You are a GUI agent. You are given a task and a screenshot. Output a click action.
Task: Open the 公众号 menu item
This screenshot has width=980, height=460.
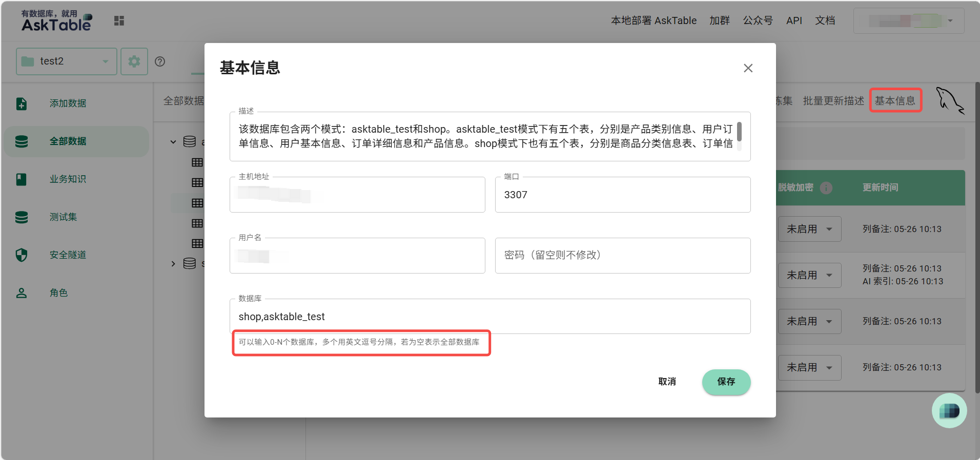pyautogui.click(x=758, y=20)
